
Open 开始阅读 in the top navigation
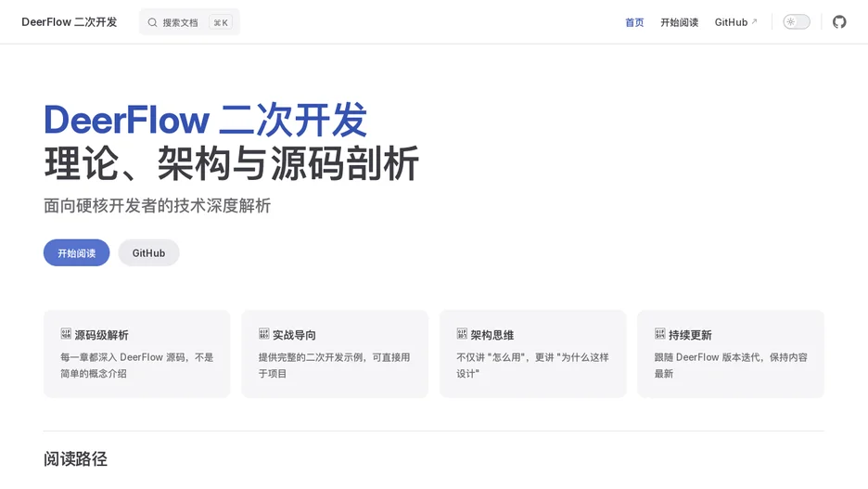pyautogui.click(x=679, y=22)
